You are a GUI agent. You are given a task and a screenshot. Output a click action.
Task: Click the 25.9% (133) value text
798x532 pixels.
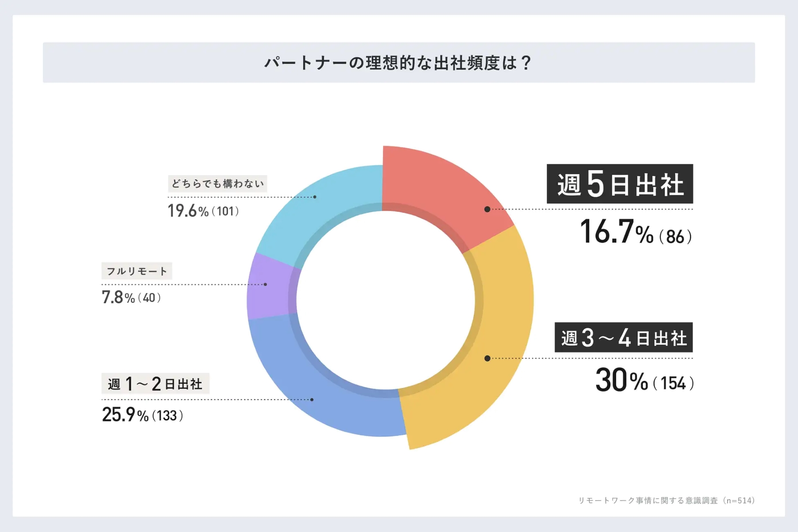pos(142,415)
